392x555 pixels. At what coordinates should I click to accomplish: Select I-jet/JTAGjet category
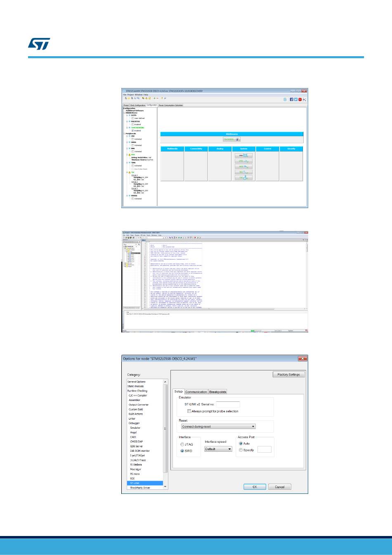[x=138, y=455]
